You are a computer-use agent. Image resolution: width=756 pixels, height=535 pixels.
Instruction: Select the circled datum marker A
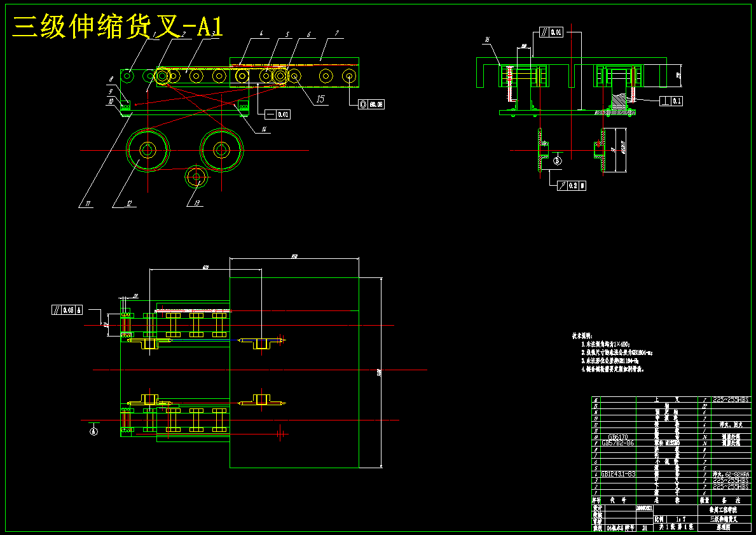(93, 431)
